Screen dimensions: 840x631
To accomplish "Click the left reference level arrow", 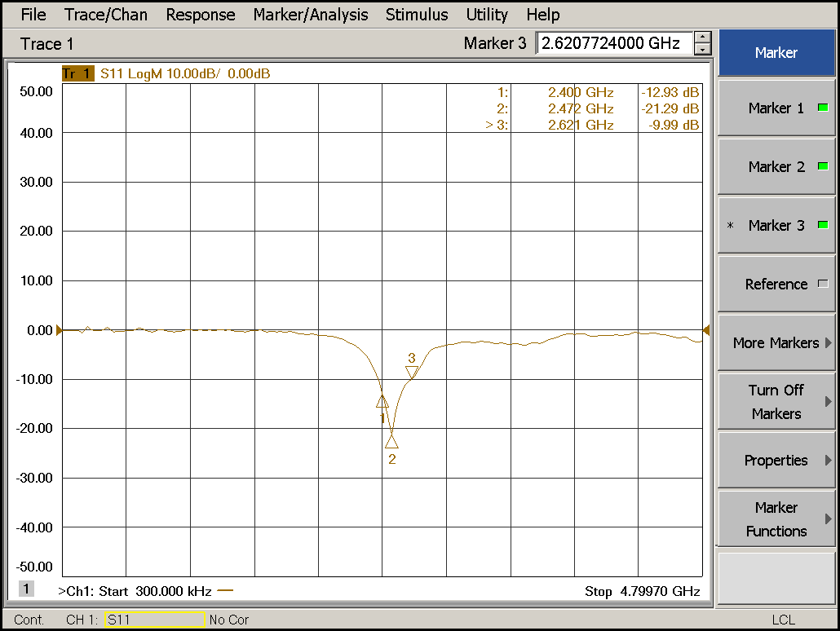I will tap(59, 330).
